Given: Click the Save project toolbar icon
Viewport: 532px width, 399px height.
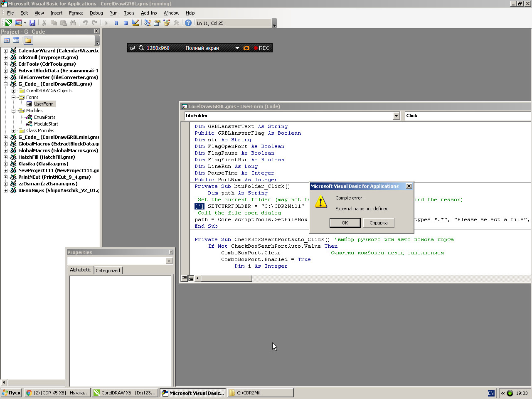Looking at the screenshot, I should pyautogui.click(x=32, y=23).
